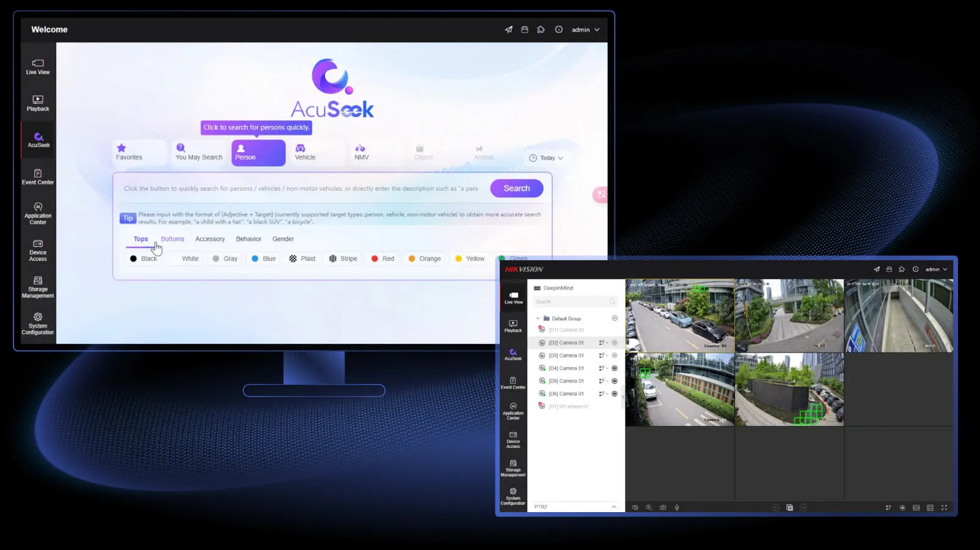
Task: Switch to the Bottoms attribute tab
Action: tap(172, 239)
